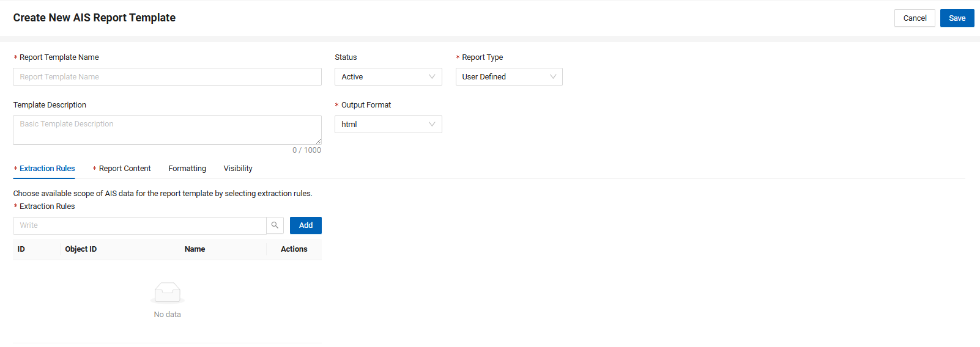The width and height of the screenshot is (980, 347).
Task: Click the Actions column header
Action: (x=294, y=249)
